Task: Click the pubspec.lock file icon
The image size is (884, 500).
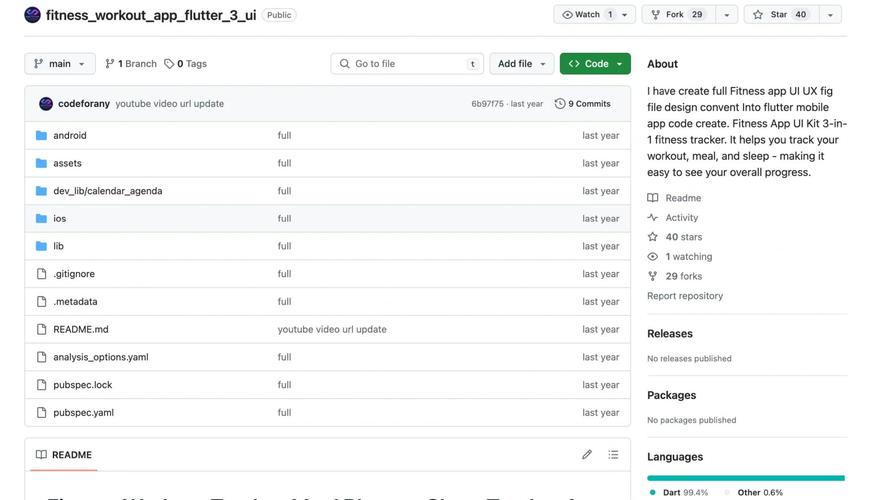Action: (x=41, y=384)
